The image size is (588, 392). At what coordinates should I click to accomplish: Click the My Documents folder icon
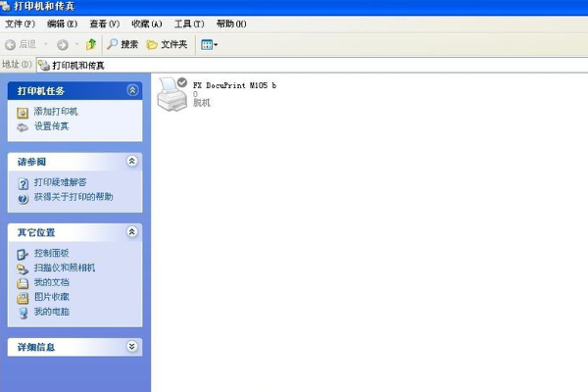(x=23, y=283)
